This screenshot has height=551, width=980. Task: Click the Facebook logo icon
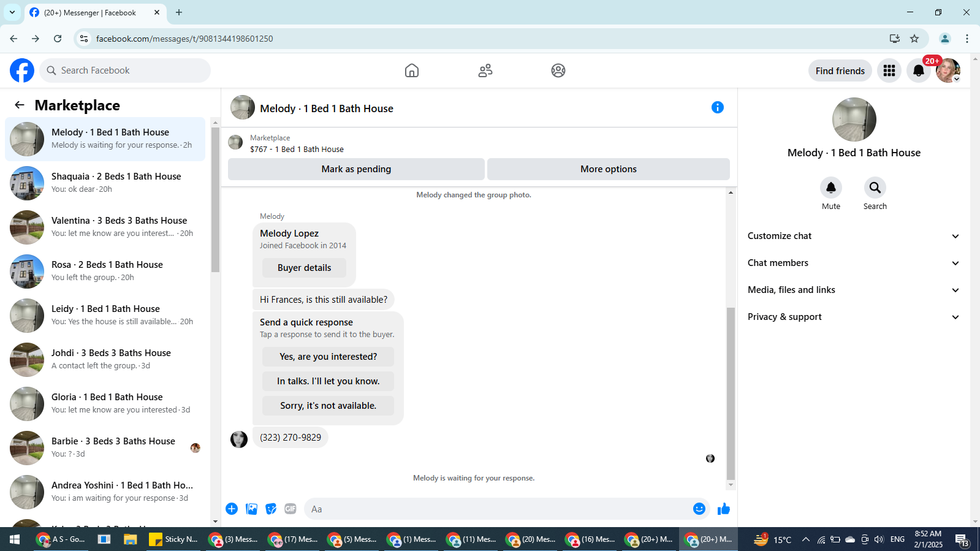click(x=22, y=70)
